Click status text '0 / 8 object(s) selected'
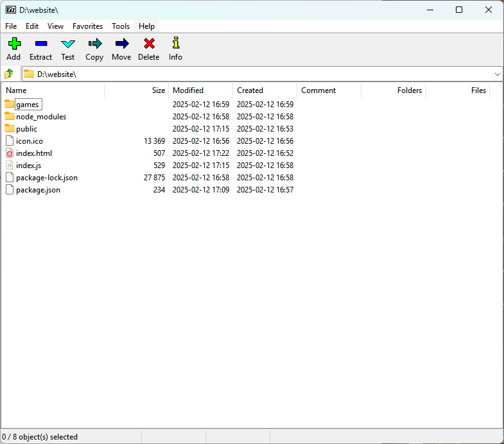Viewport: 504px width, 444px height. point(40,437)
